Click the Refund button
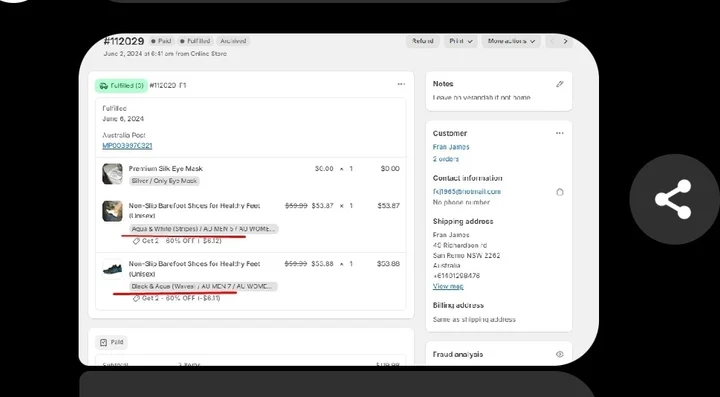This screenshot has width=720, height=397. [423, 41]
